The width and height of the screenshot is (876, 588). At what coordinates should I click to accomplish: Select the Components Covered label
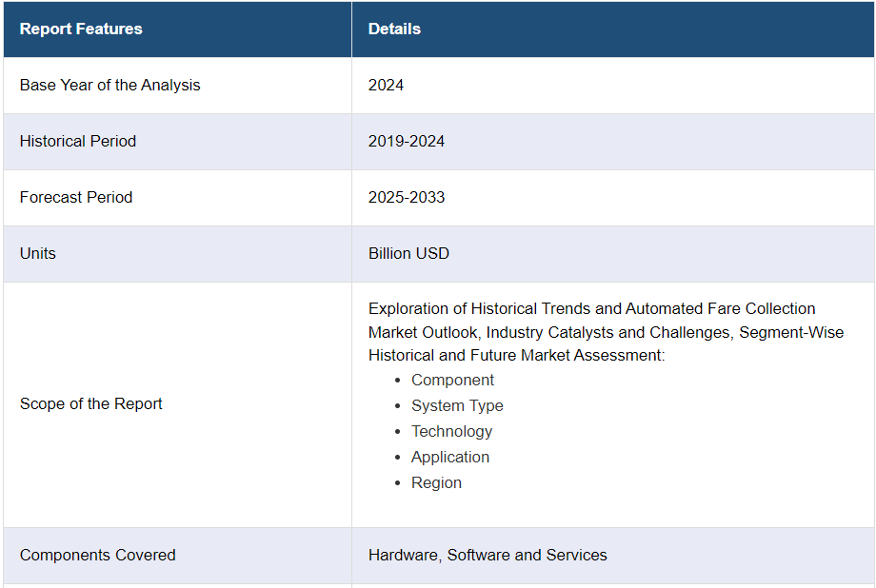point(98,555)
